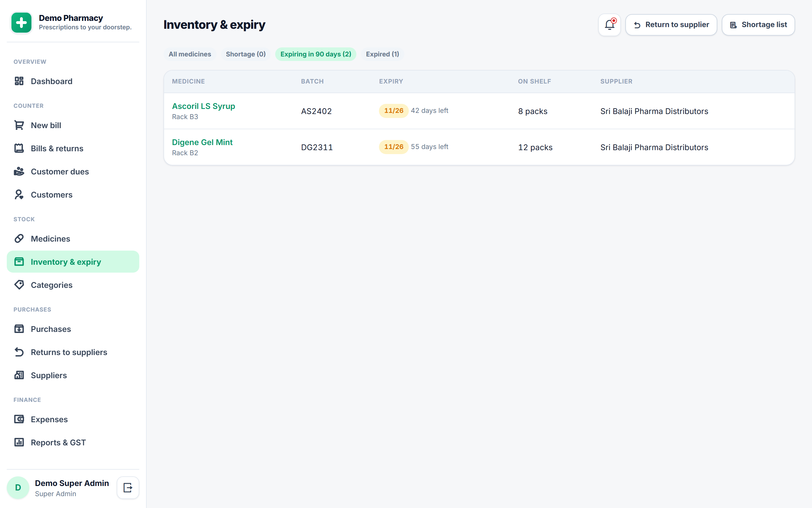Click the logout icon button
812x508 pixels.
[x=128, y=487]
